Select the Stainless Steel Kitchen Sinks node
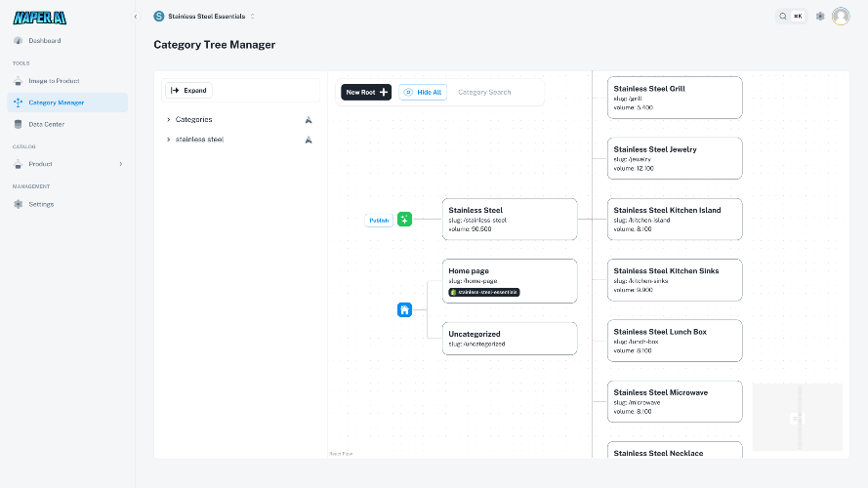868x488 pixels. [x=675, y=280]
